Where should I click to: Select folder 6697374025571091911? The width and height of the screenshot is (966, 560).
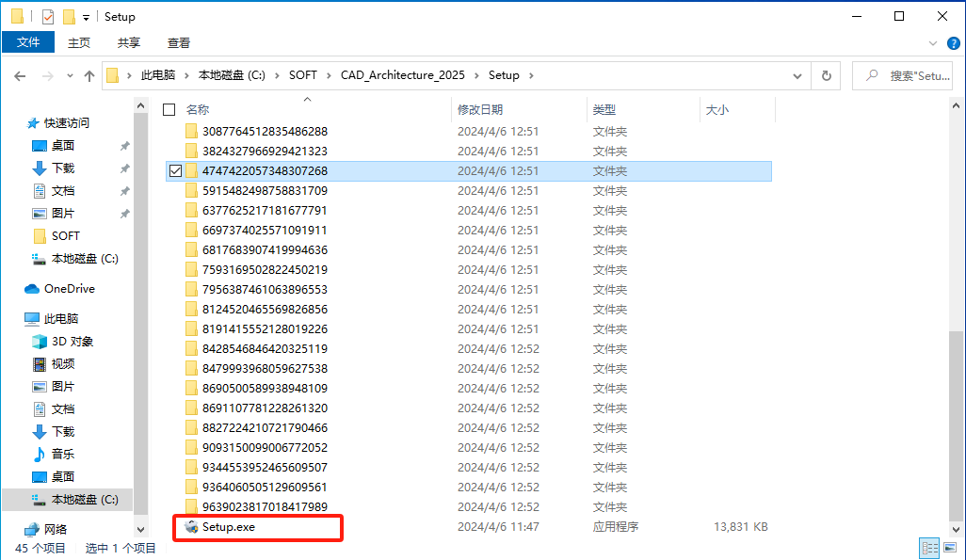click(x=265, y=230)
